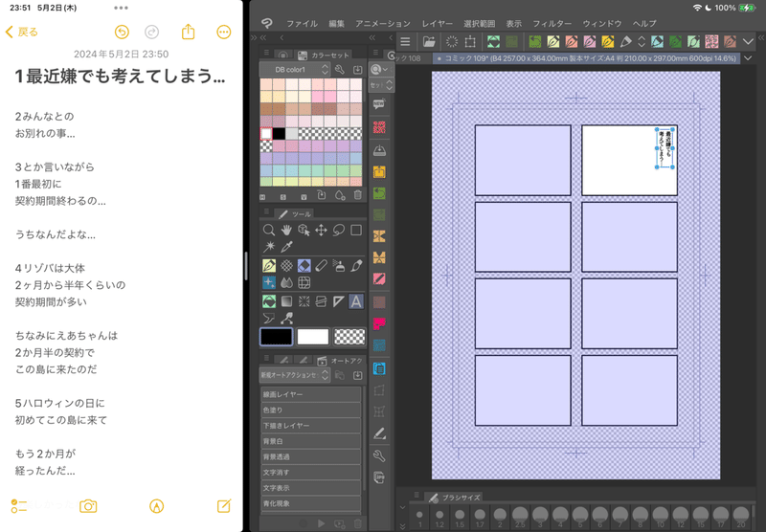Open the レイヤー menu
Screen dimensions: 766x532
[x=438, y=23]
